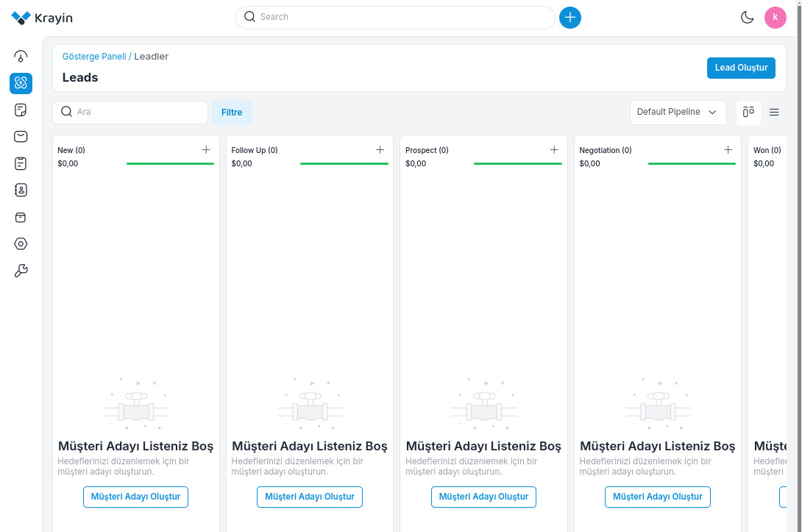The width and height of the screenshot is (802, 532).
Task: Click the plus icon in Follow Up column
Action: (x=380, y=150)
